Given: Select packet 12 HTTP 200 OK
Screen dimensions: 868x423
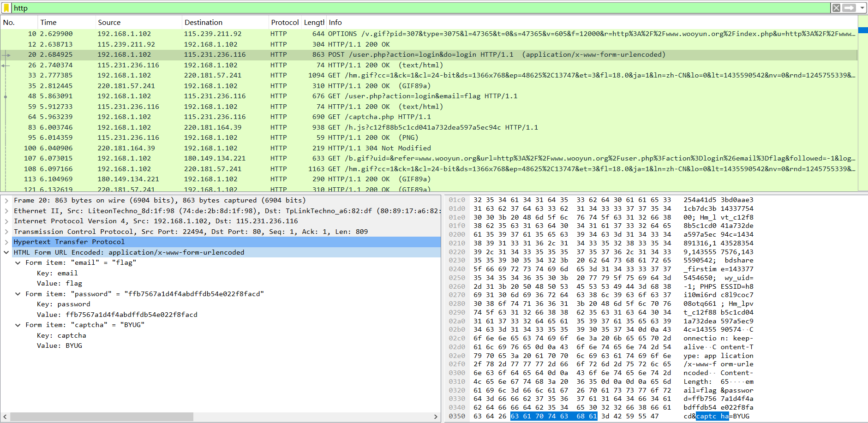Looking at the screenshot, I should [x=429, y=44].
